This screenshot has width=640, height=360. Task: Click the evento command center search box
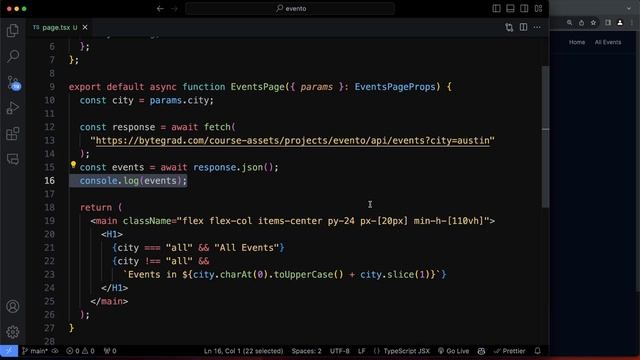[x=290, y=9]
